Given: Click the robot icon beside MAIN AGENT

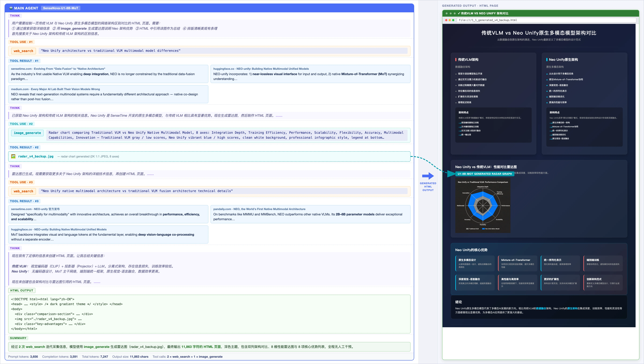Looking at the screenshot, I should click(11, 8).
